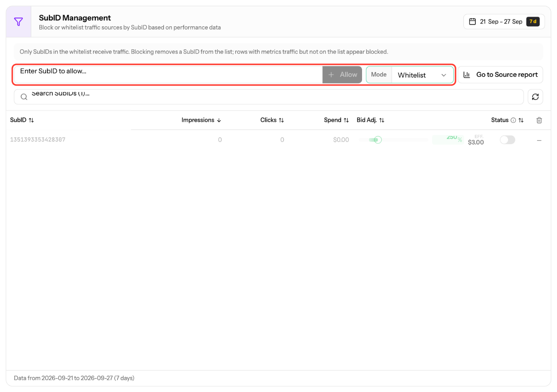Viewport: 557px width, 392px height.
Task: Click SubID 1351393353428307
Action: [x=38, y=140]
